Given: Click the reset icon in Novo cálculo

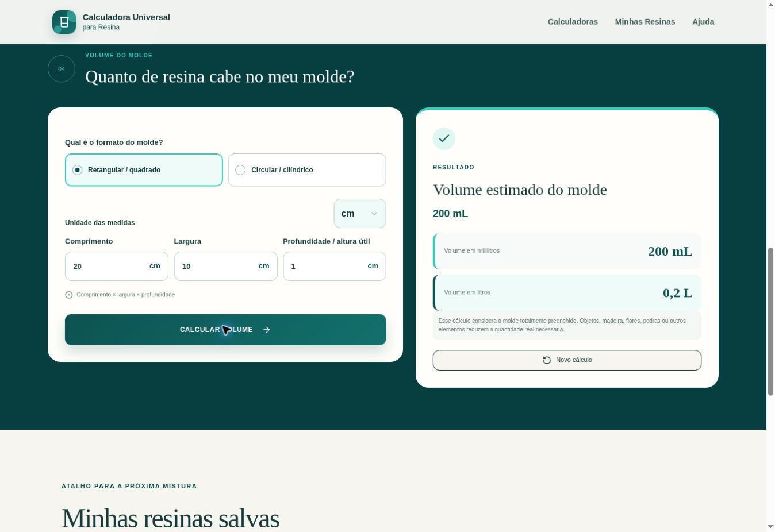Looking at the screenshot, I should tap(547, 360).
